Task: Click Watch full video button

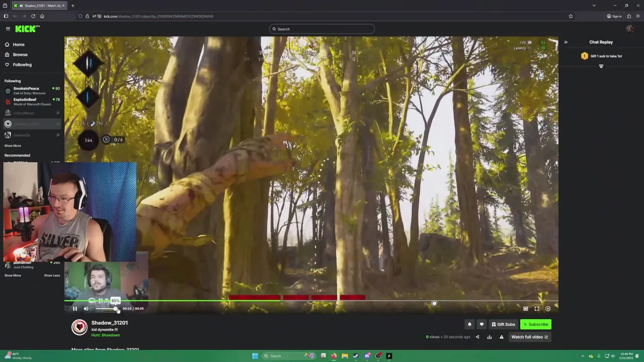Action: 529,337
